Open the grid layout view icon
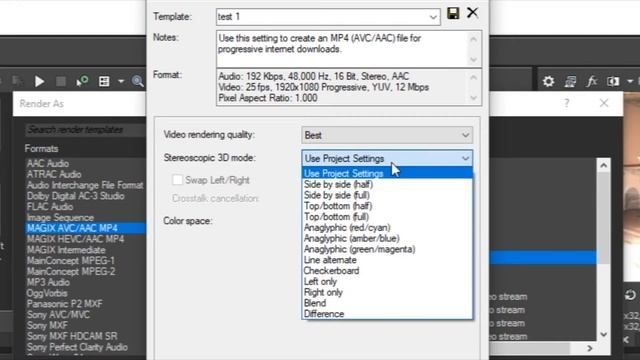 click(x=104, y=81)
